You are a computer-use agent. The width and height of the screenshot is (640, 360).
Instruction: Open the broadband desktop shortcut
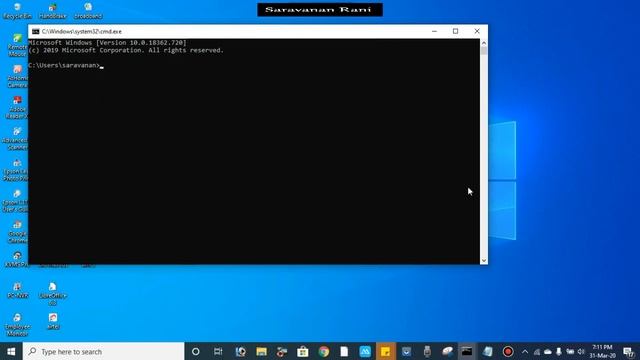tap(88, 11)
